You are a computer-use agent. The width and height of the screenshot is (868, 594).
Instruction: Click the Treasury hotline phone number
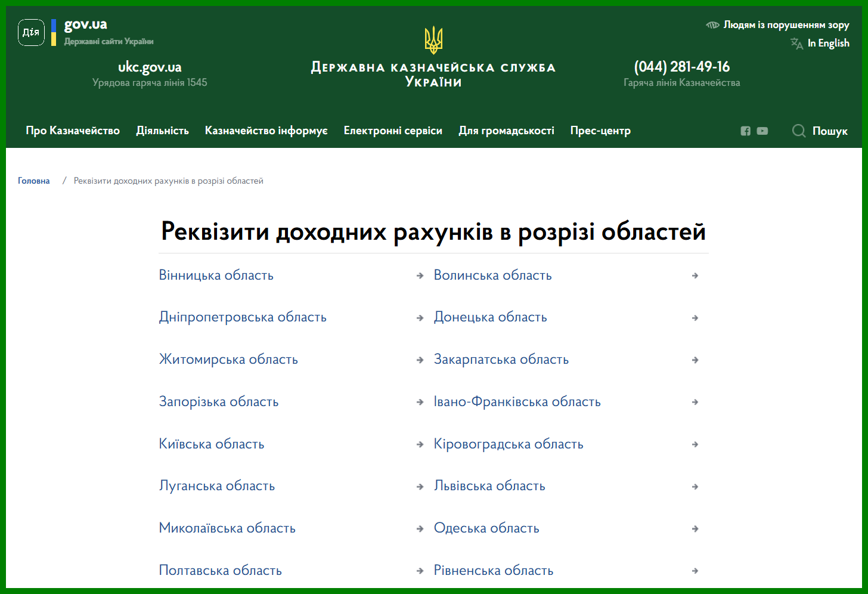681,67
